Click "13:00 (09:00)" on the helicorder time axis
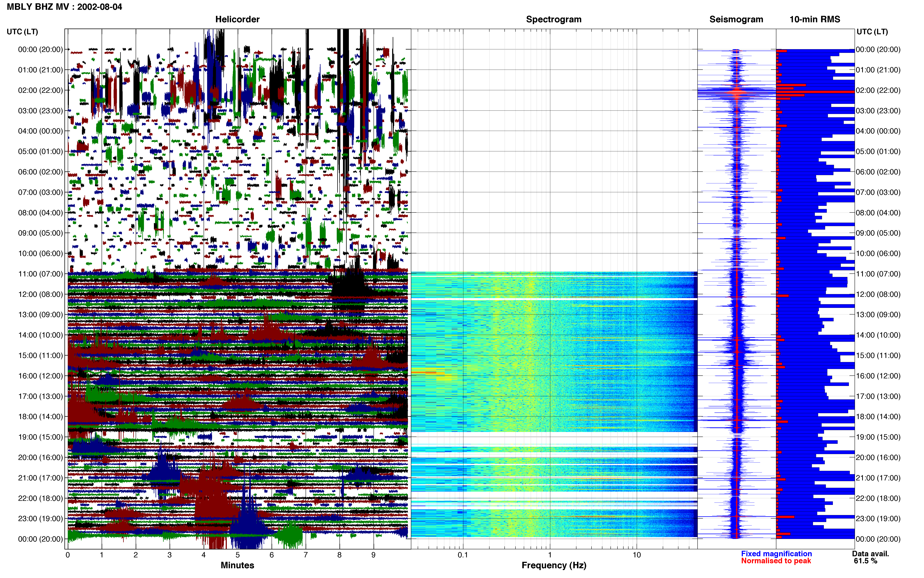This screenshot has height=578, width=924. (x=41, y=315)
